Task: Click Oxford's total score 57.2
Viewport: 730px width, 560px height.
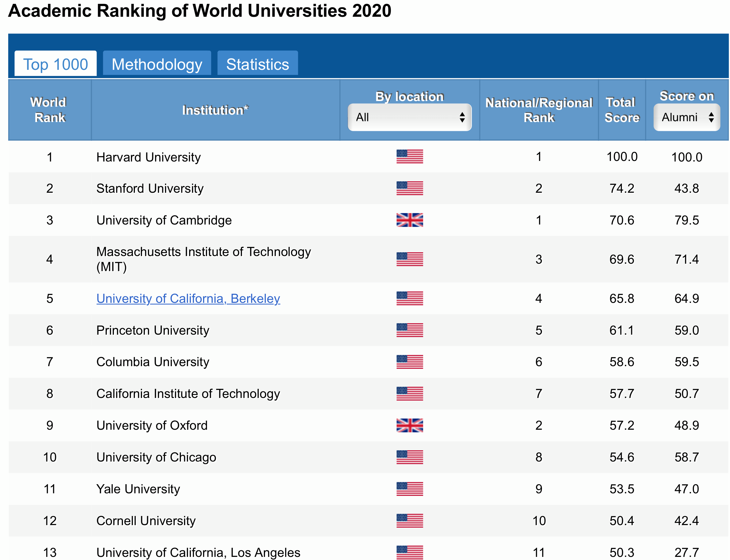Action: pos(622,426)
